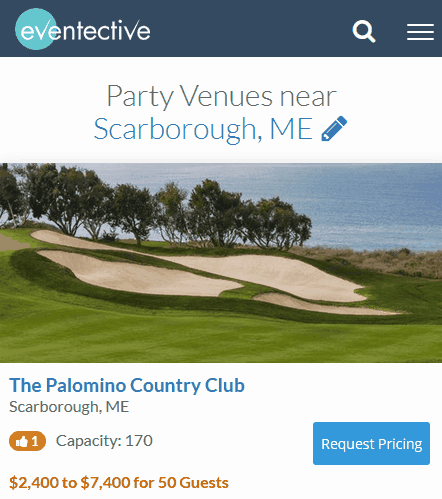Edit location using the pencil icon
The image size is (442, 499).
[334, 129]
